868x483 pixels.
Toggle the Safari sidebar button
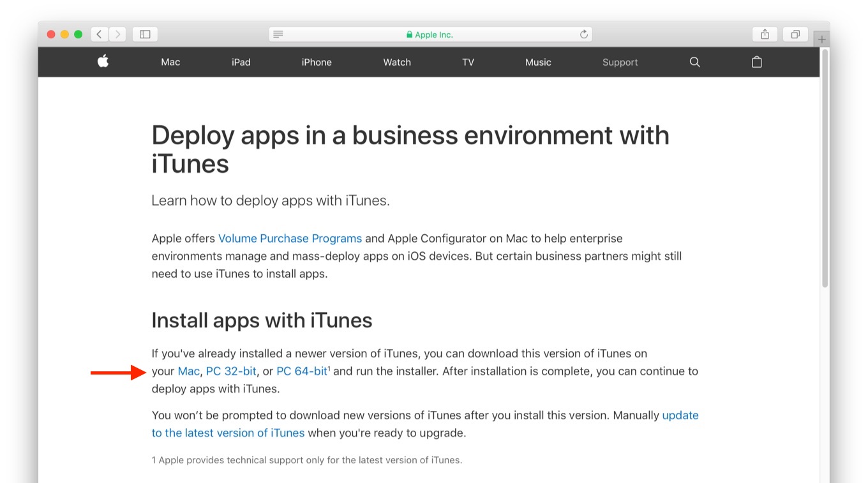pos(145,34)
